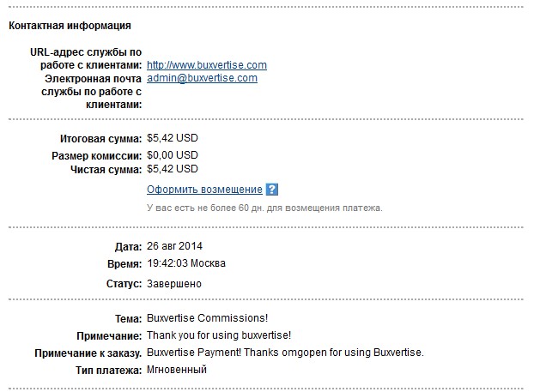Click the order note mentioning omgopen

285,353
